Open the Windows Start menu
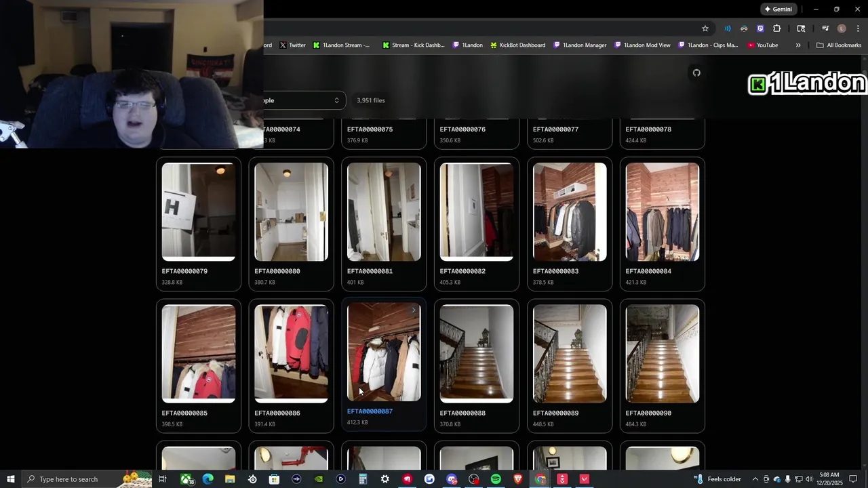The height and width of the screenshot is (488, 868). coord(11,479)
